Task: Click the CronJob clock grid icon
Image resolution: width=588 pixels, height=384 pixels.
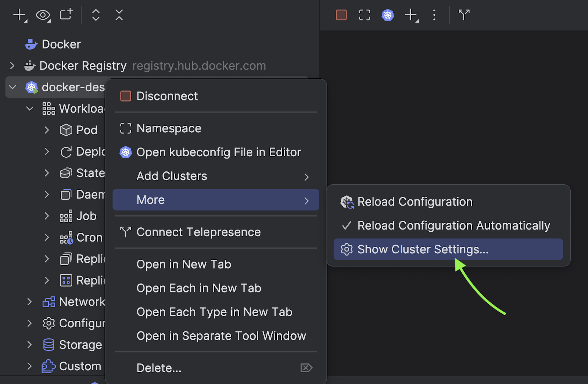Action: [x=66, y=238]
